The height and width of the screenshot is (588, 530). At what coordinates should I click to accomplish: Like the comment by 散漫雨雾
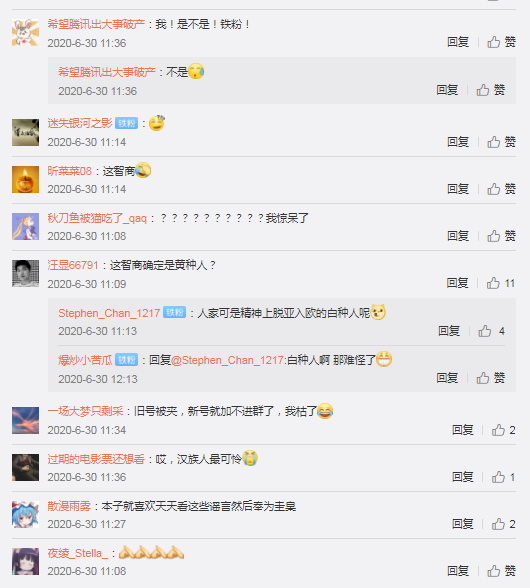click(503, 524)
